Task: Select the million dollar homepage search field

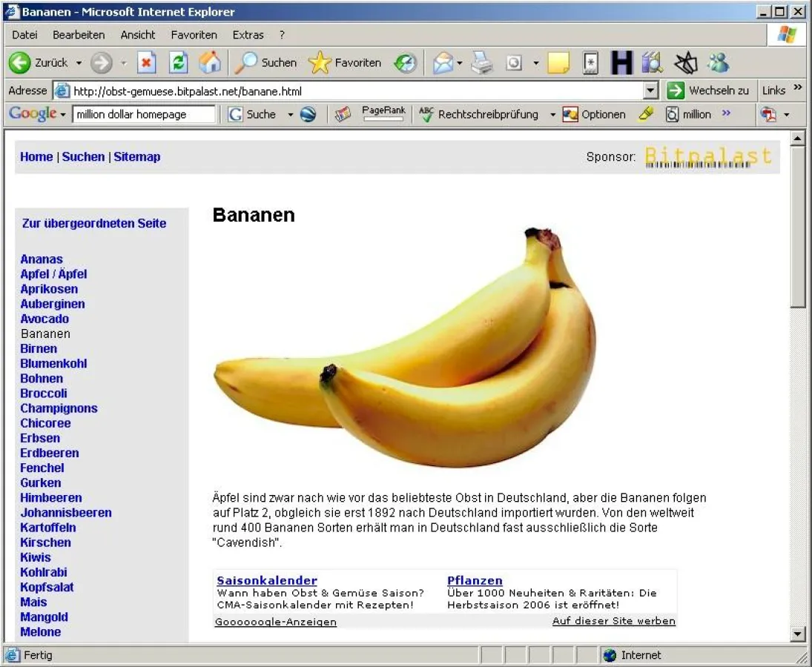Action: coord(143,114)
